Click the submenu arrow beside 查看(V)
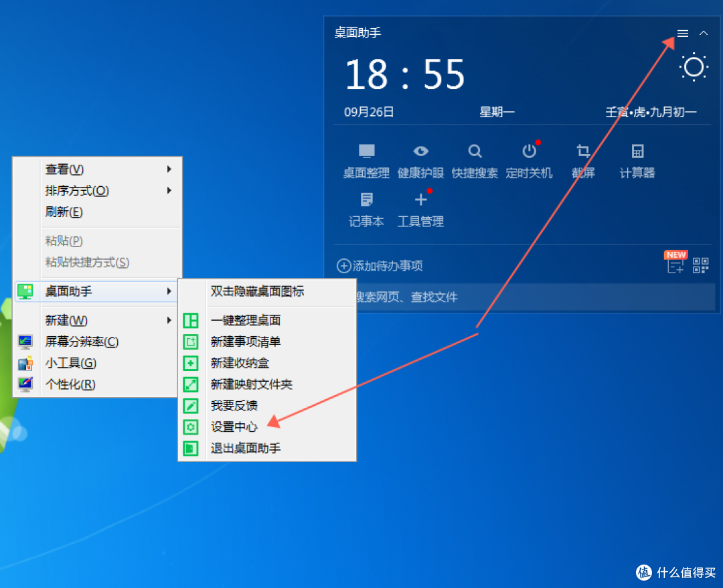This screenshot has width=723, height=588. point(169,169)
